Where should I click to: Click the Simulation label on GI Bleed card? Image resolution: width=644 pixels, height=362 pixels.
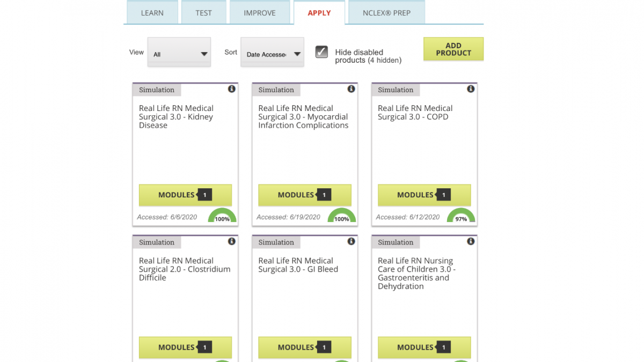pos(276,242)
